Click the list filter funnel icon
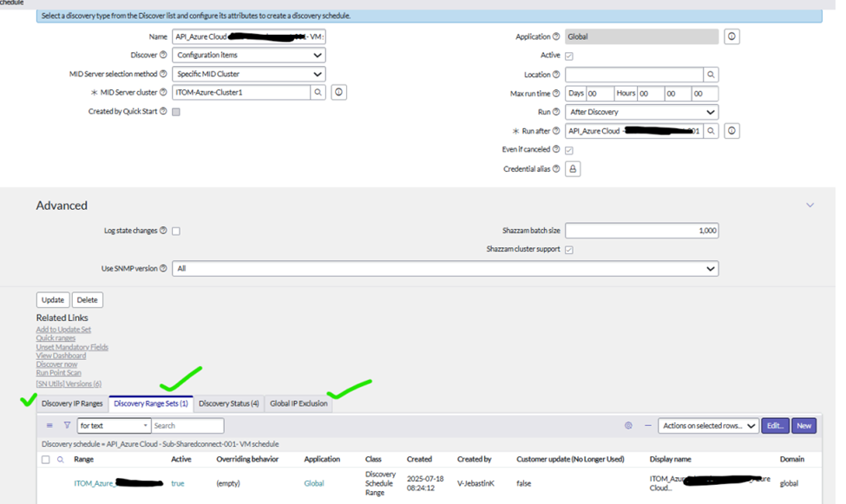Screen dimensions: 846x504 click(68, 425)
